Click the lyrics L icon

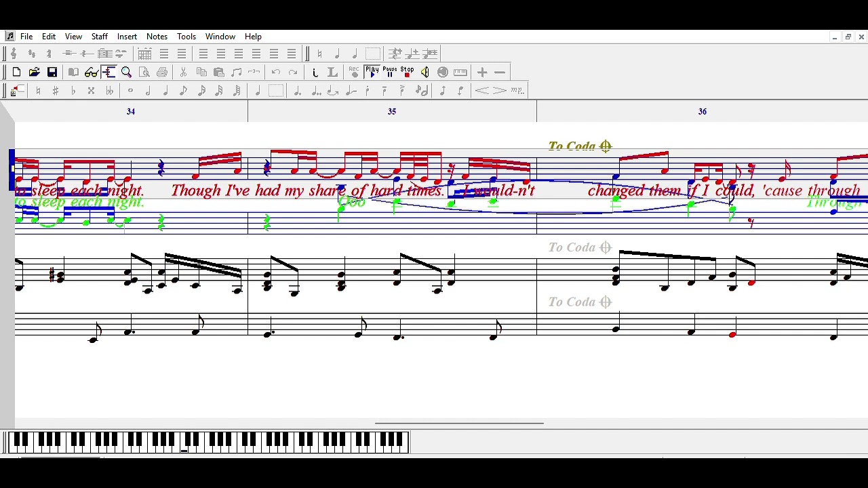click(332, 72)
